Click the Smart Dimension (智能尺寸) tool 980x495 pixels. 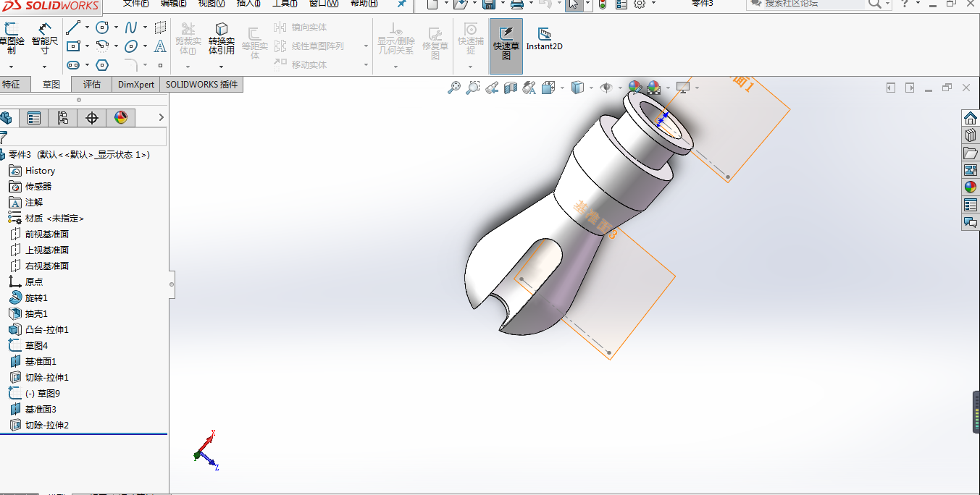coord(44,38)
